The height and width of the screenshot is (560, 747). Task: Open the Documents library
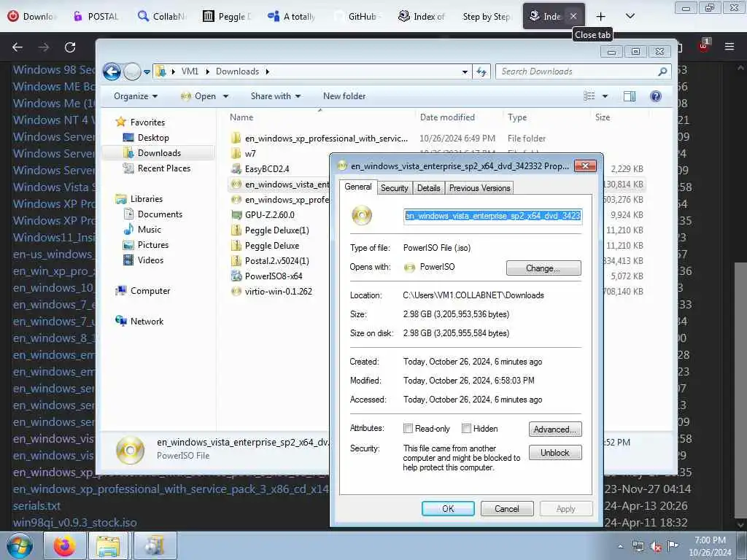[x=160, y=214]
